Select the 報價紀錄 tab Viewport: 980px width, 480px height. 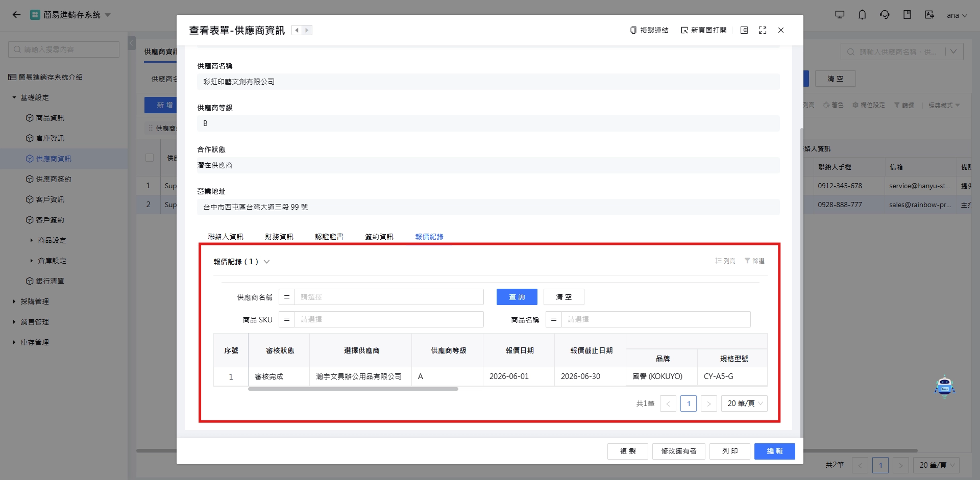coord(429,237)
